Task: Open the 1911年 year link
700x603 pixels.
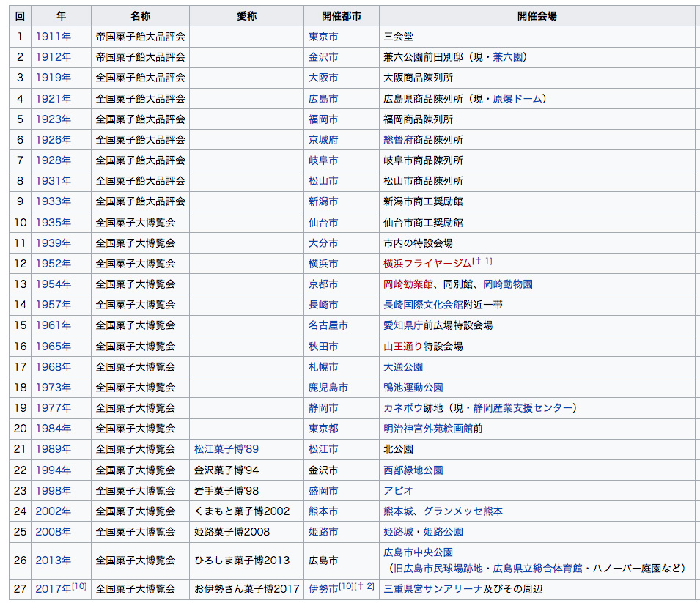Action: 54,36
